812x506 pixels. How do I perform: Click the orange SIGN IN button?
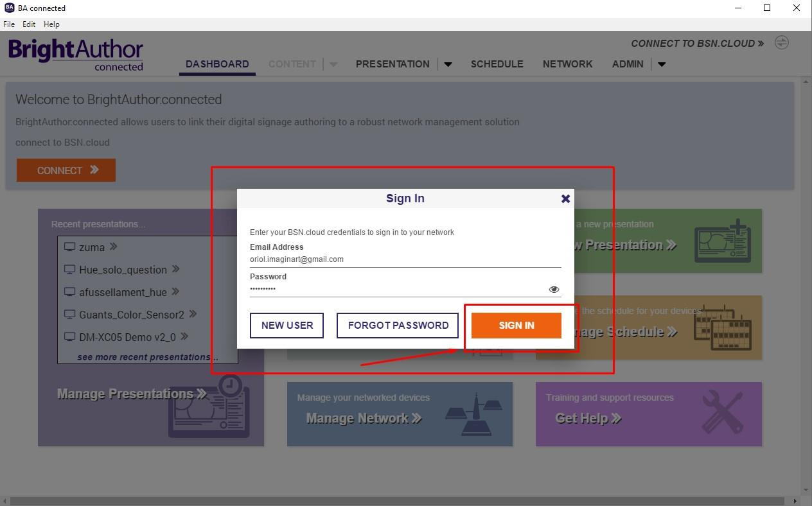click(x=516, y=326)
